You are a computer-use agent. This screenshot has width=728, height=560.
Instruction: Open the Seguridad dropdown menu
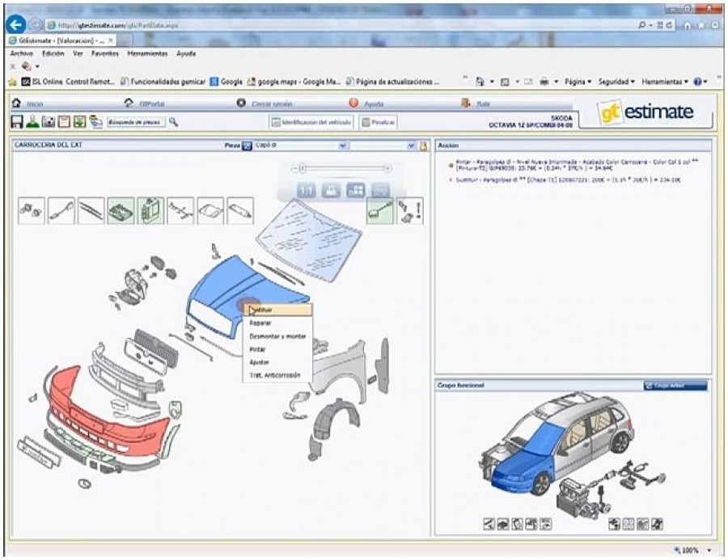point(616,82)
